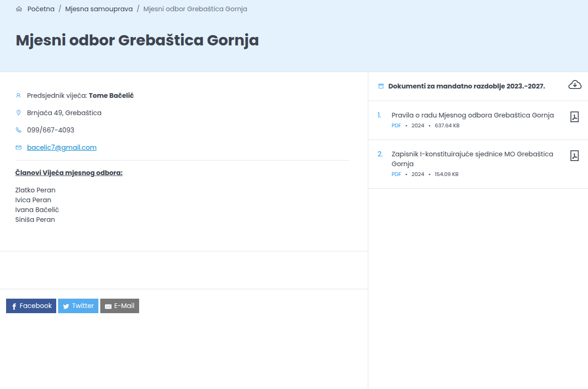Screen dimensions: 588x389
Task: Click Dokumenti za mandatno razdoblje 2023.-2027. heading
Action: (467, 86)
